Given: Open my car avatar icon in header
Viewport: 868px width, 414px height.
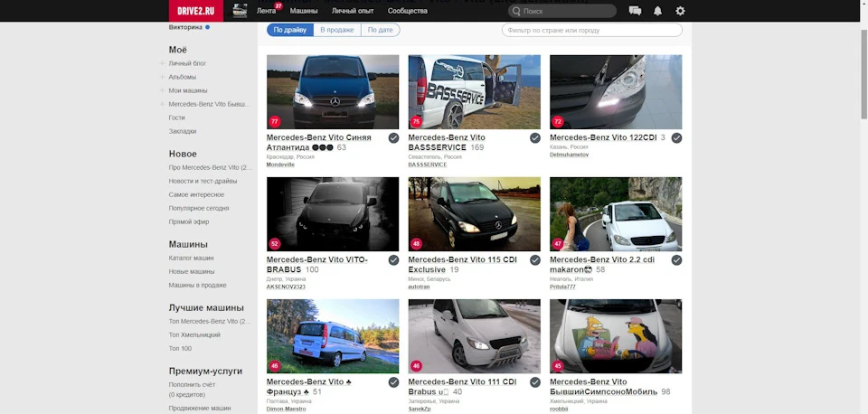Looking at the screenshot, I should (240, 11).
